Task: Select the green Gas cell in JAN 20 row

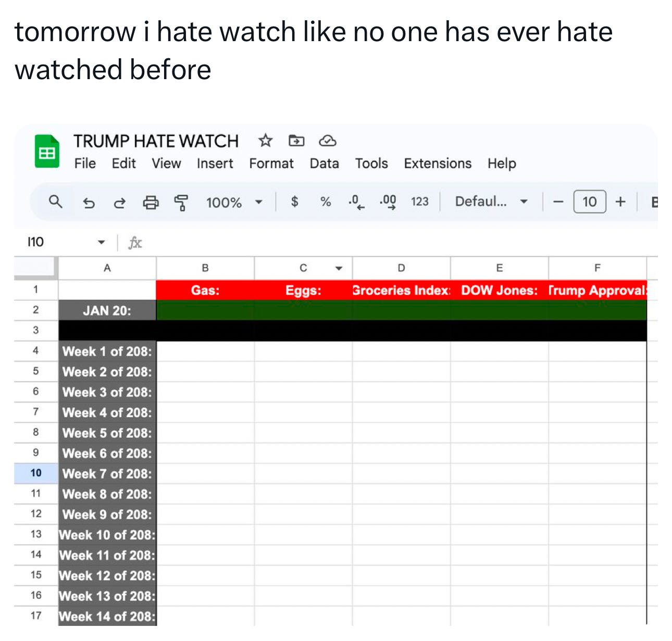Action: coord(205,310)
